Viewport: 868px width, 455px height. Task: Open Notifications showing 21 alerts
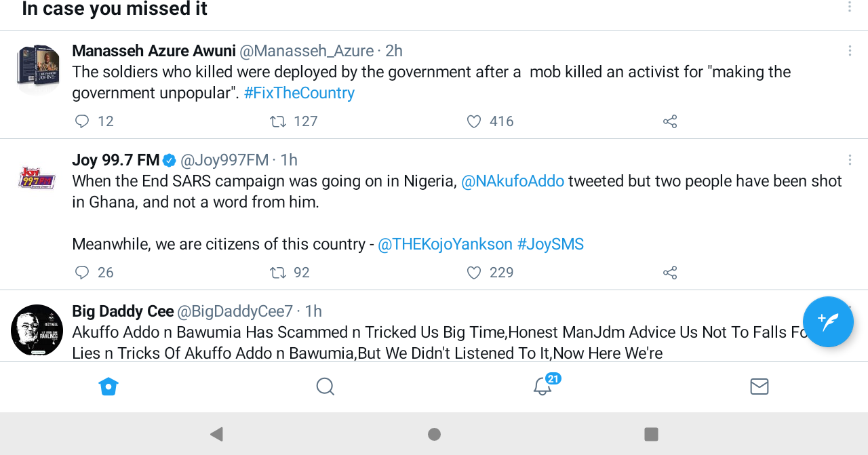[x=542, y=387]
